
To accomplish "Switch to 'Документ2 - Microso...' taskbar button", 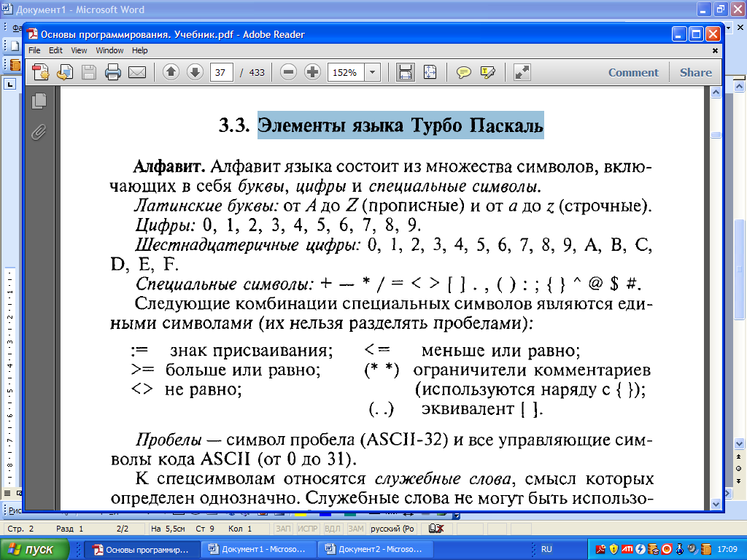I will pos(374,550).
